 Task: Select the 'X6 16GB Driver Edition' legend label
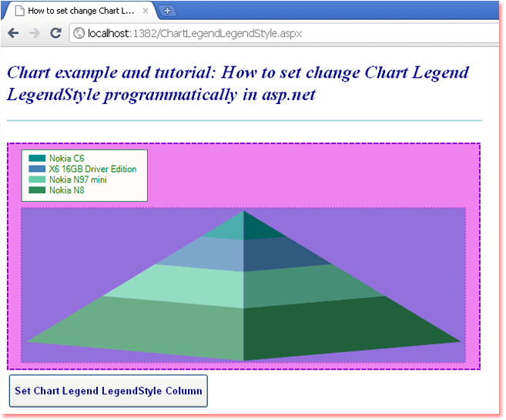pos(92,169)
